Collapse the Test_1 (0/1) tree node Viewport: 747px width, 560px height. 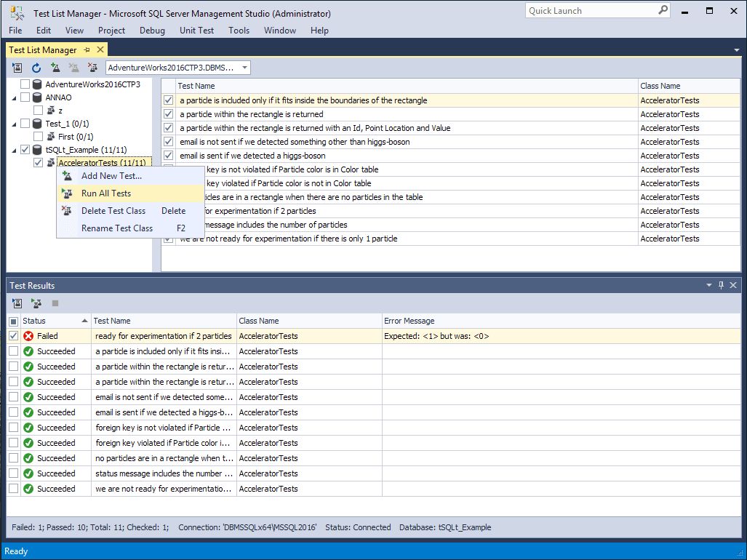[x=14, y=124]
